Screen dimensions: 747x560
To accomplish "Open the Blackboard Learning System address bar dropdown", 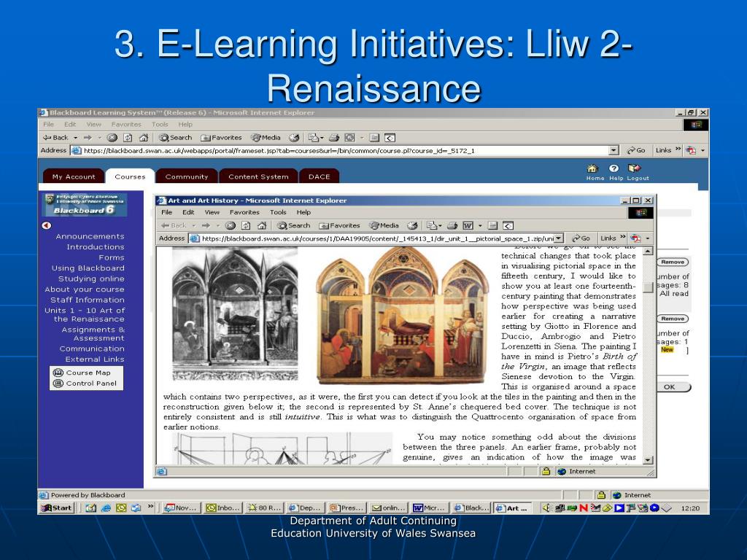I will pos(614,150).
